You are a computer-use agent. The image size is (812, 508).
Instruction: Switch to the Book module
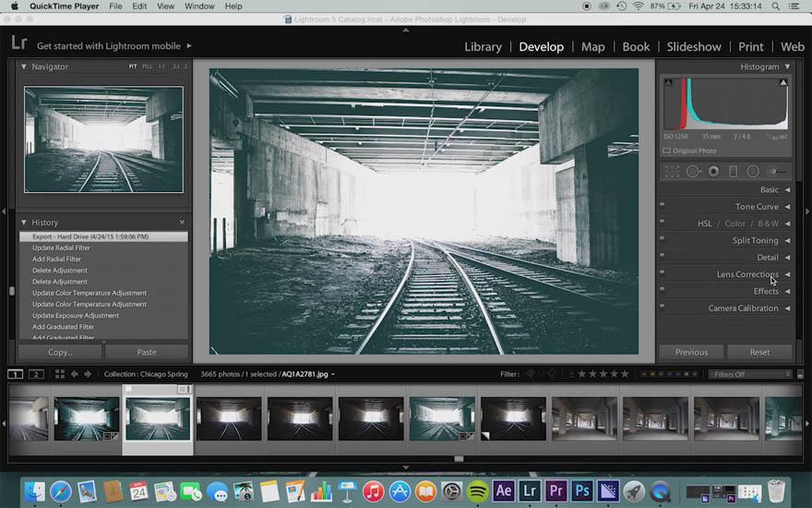(636, 47)
